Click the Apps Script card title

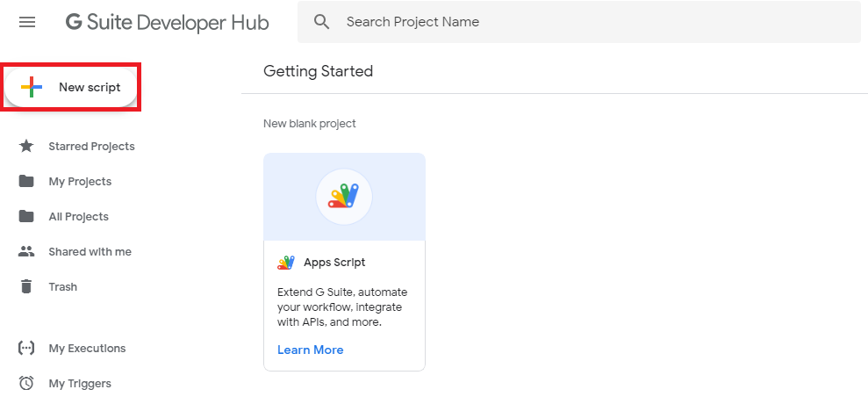point(334,263)
